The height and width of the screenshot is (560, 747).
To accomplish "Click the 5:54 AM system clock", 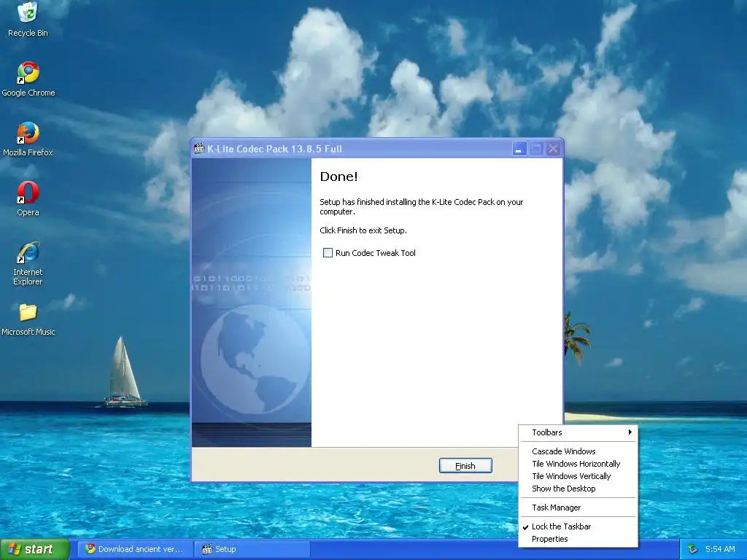I will (720, 549).
